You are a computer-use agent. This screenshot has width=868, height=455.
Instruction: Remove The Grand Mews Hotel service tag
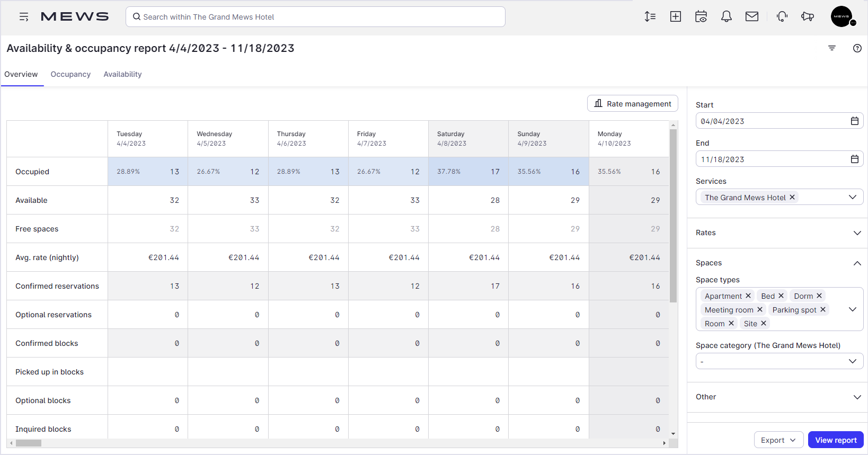[x=792, y=197]
